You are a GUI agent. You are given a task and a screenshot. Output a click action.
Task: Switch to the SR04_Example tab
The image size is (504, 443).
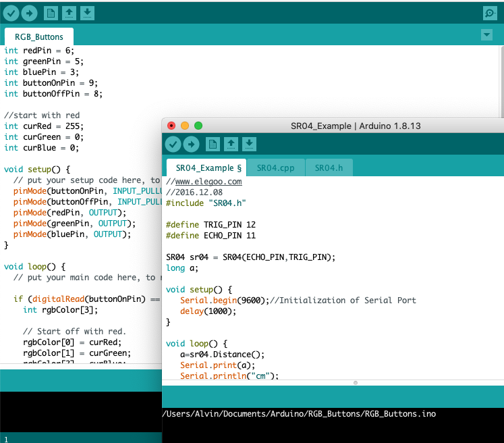206,167
